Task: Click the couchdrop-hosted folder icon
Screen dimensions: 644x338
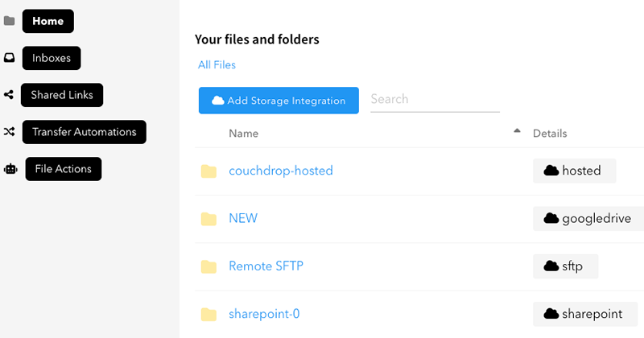Action: [208, 171]
